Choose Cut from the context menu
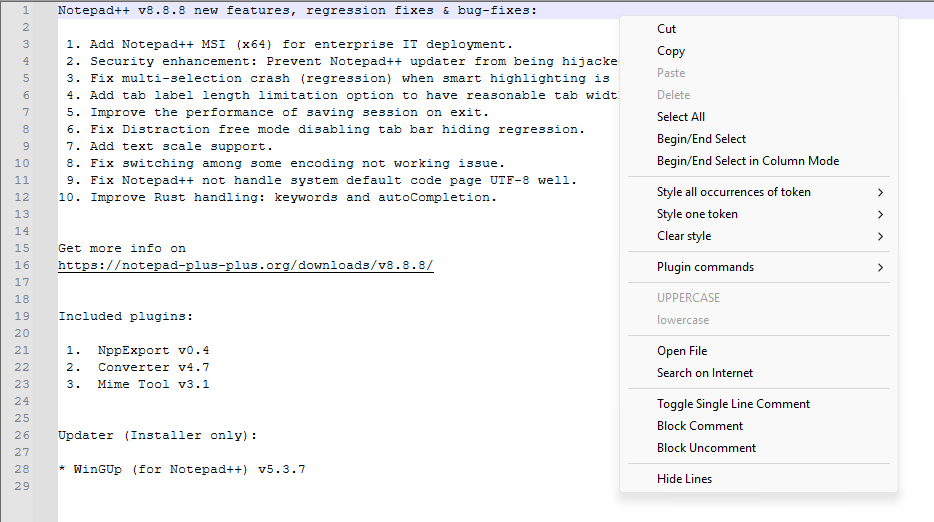Screen dimensions: 934x522 [667, 29]
